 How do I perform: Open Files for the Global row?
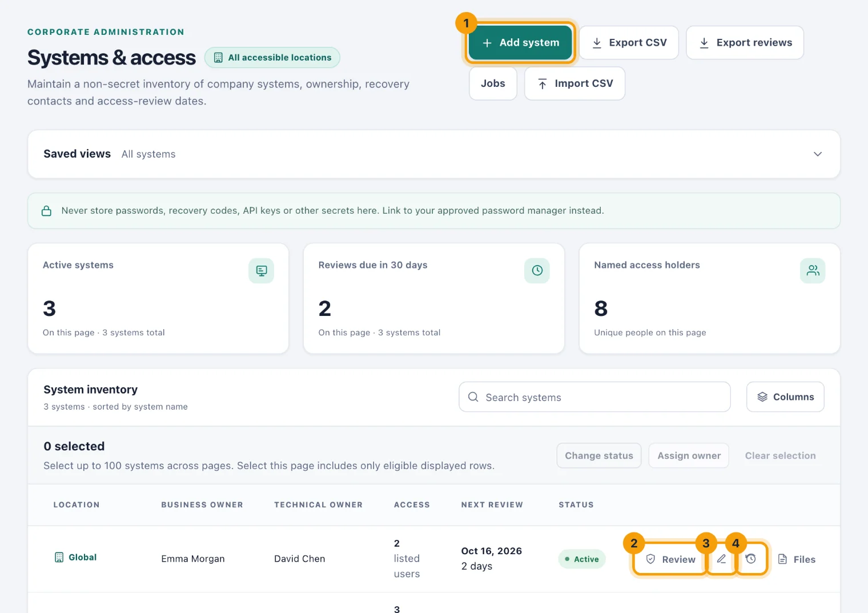tap(797, 559)
